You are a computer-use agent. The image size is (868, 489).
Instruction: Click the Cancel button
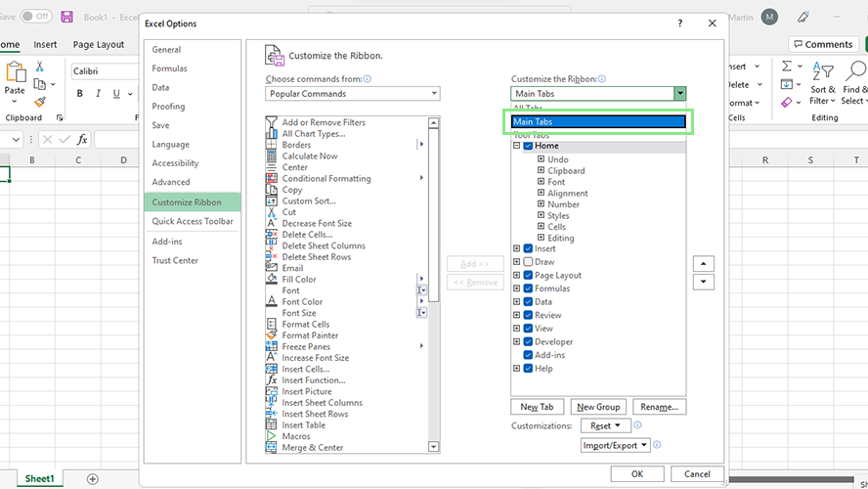697,474
